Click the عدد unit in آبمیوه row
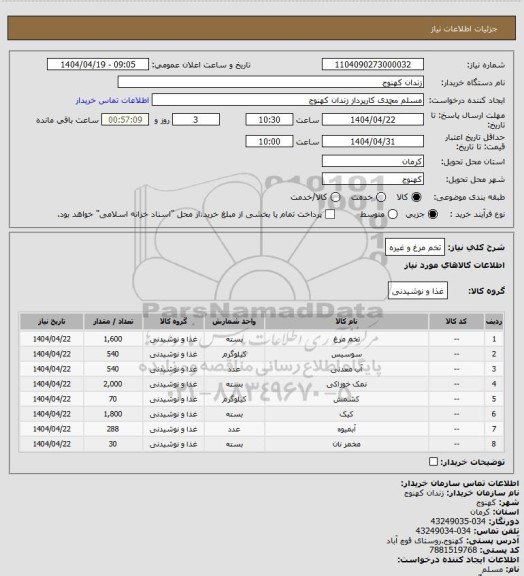 (234, 429)
